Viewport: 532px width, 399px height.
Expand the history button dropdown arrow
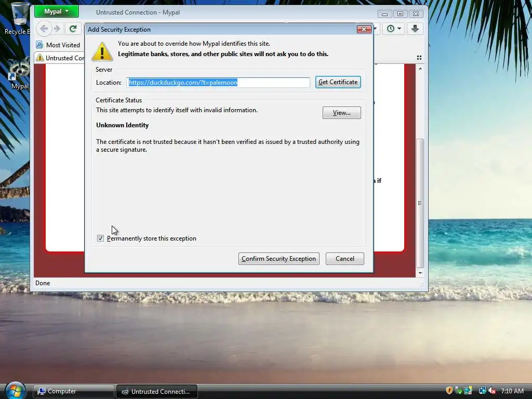pos(400,29)
